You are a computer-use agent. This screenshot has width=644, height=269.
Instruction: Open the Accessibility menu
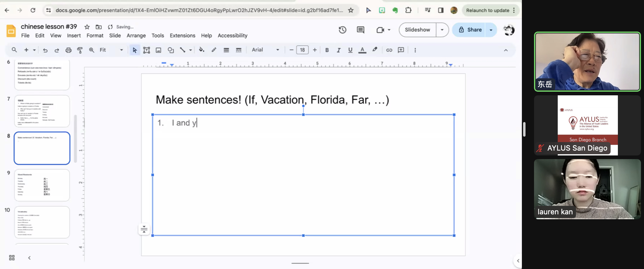pos(233,36)
